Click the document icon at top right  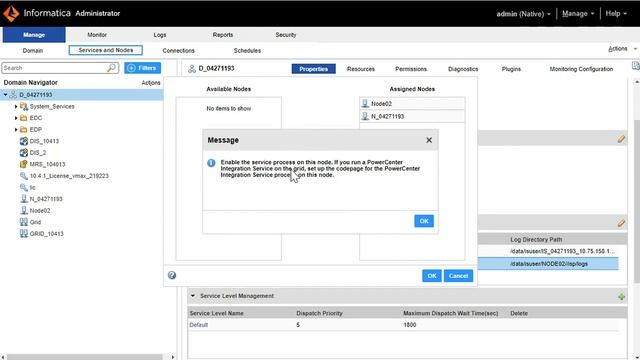636,66
